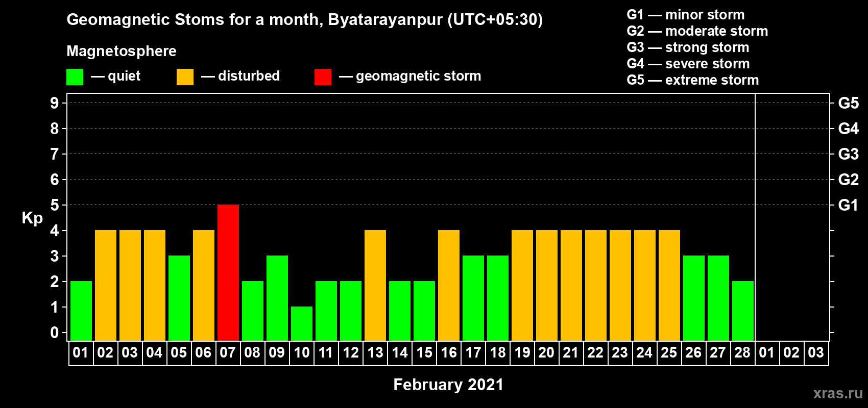Viewport: 868px width, 408px height.
Task: Click the '5' value on the Kp axis
Action: tap(55, 205)
